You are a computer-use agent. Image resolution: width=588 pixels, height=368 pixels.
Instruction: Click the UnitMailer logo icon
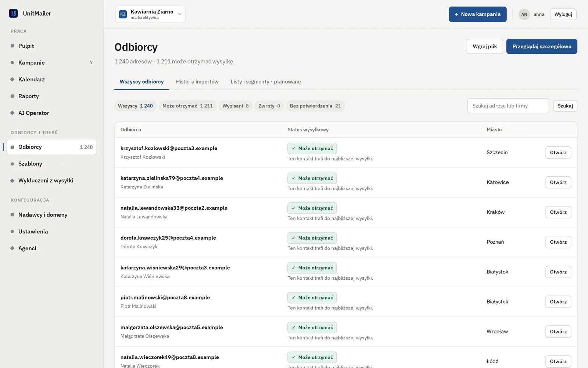click(x=13, y=13)
